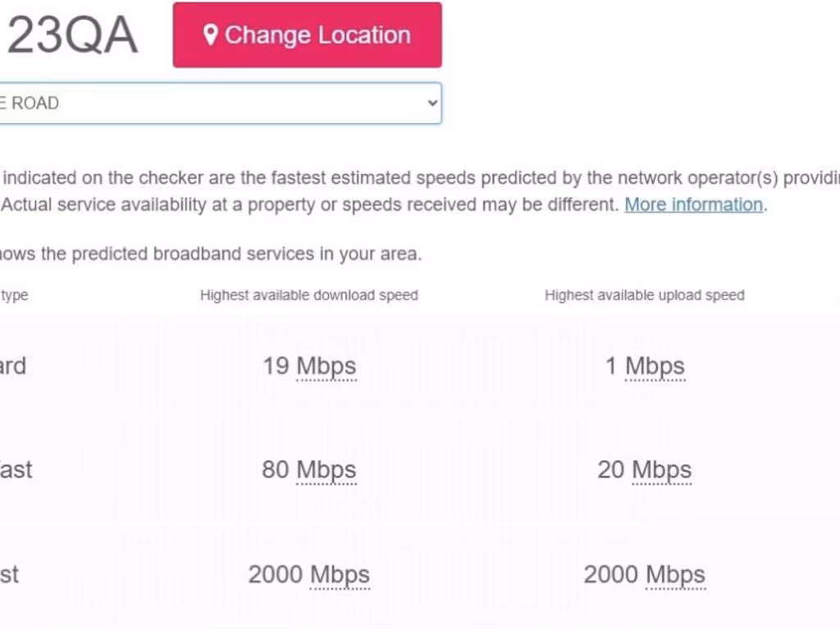The image size is (840, 630).
Task: Click the 1 Mbps upload speed value
Action: coord(645,366)
